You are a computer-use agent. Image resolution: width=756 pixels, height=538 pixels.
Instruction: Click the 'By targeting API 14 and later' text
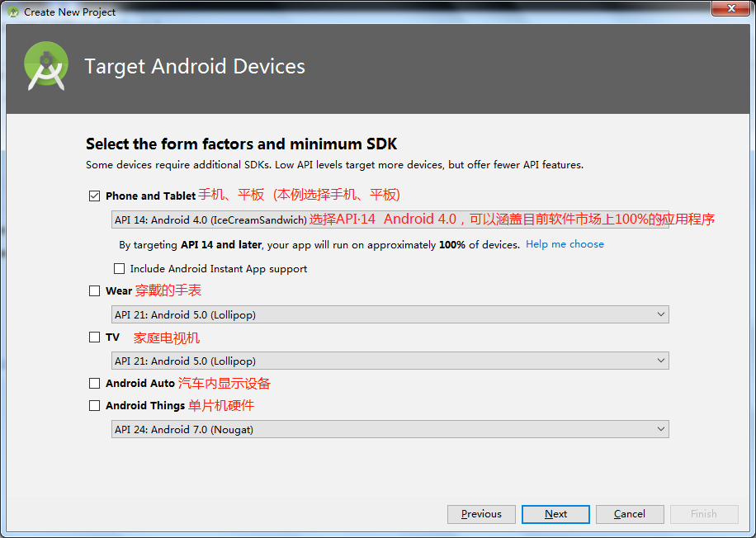tap(319, 245)
